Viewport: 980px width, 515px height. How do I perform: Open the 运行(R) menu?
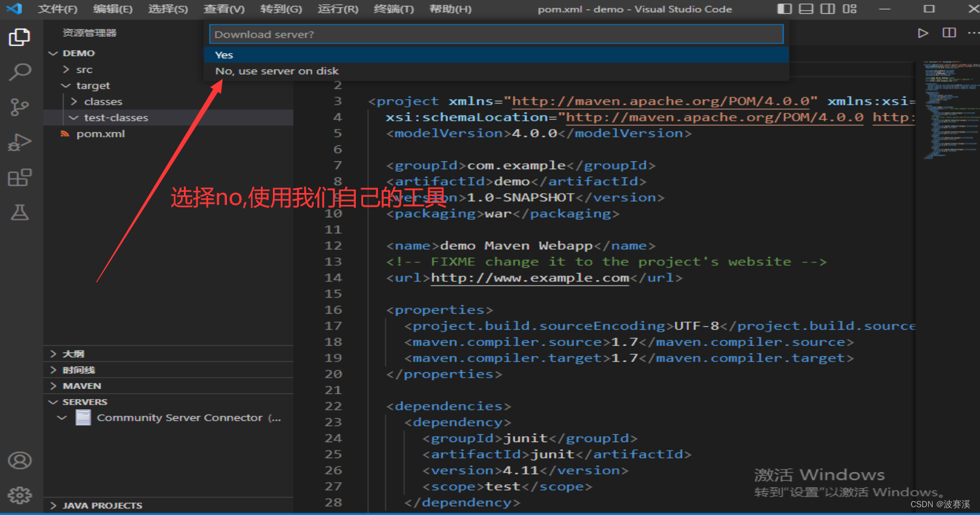coord(338,9)
